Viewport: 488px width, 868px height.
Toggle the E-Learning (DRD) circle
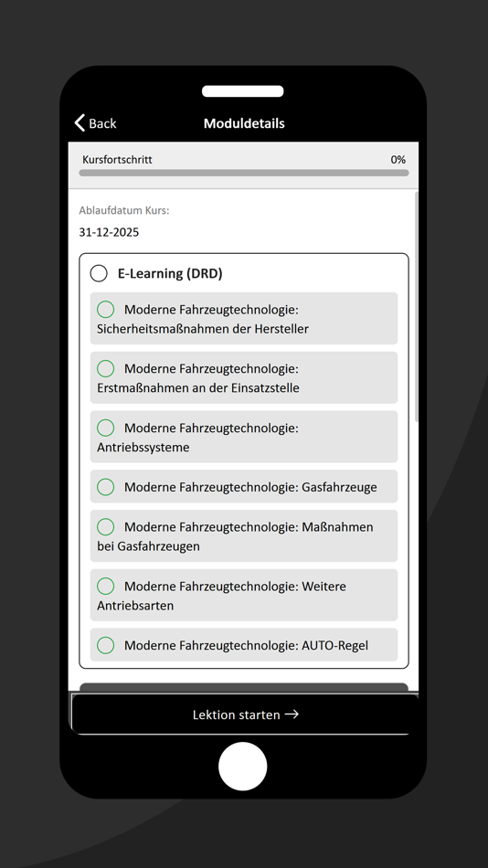99,273
